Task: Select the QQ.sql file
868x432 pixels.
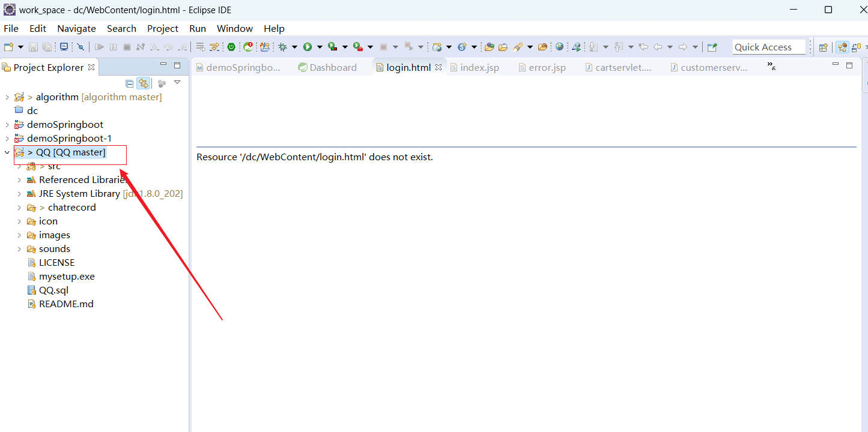Action: pyautogui.click(x=54, y=290)
